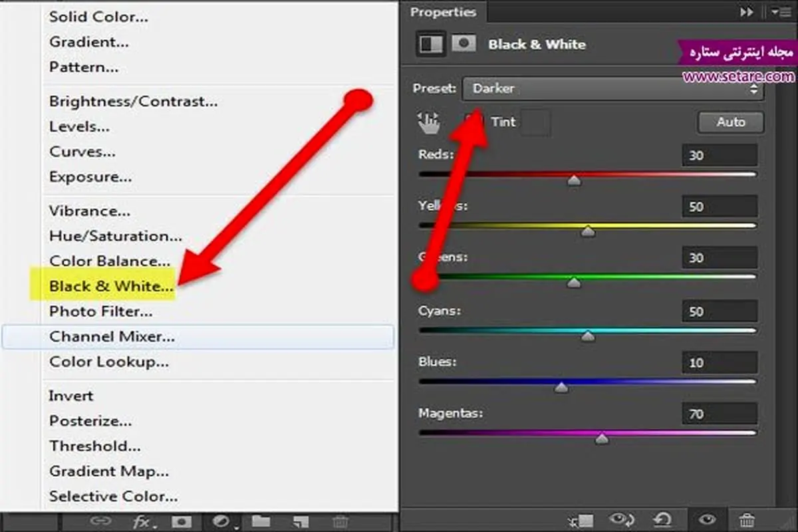The height and width of the screenshot is (532, 798).
Task: Click the Tint color swatch
Action: [x=536, y=122]
